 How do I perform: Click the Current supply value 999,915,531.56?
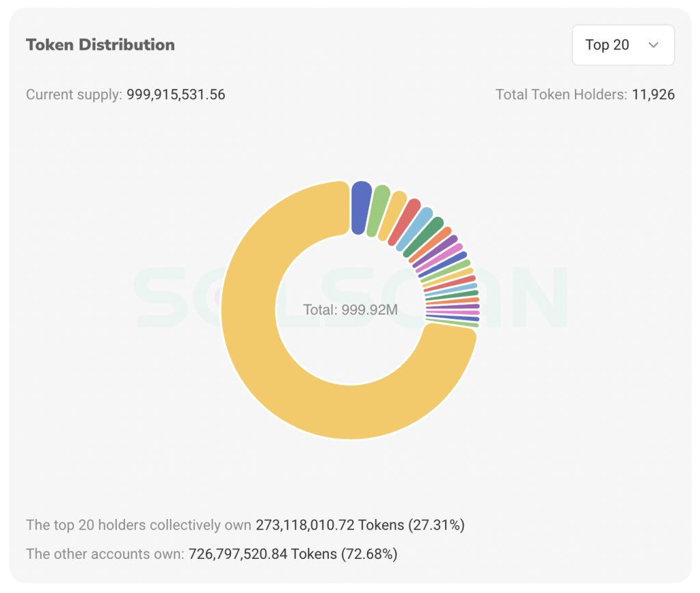tap(176, 94)
